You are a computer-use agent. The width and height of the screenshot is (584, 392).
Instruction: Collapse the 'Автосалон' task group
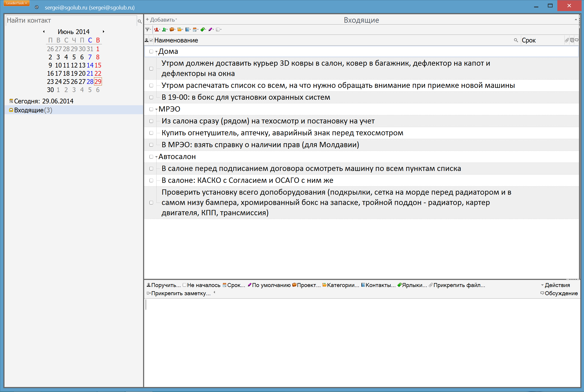(156, 157)
